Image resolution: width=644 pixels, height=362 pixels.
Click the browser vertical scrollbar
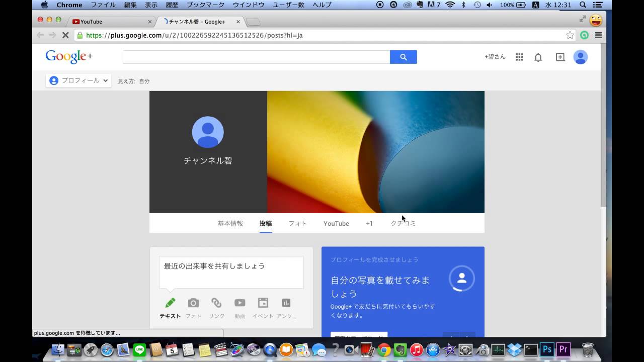(603, 126)
